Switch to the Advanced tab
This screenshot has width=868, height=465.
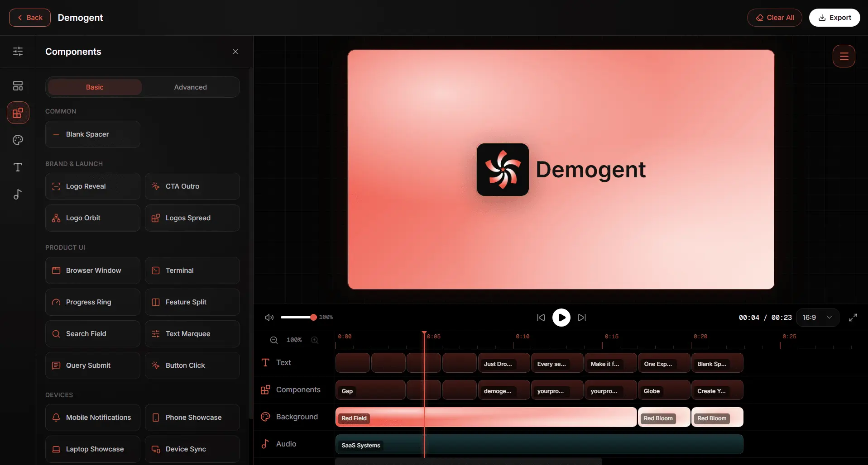click(x=190, y=87)
